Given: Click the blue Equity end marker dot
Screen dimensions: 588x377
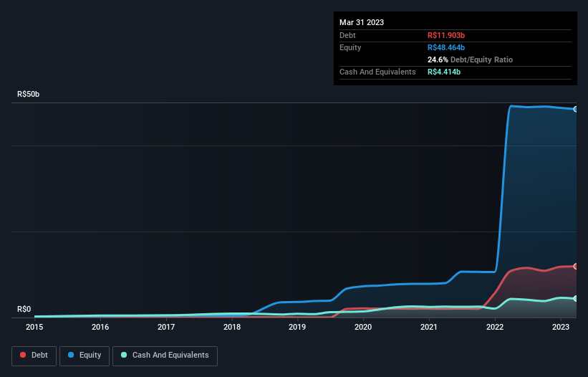Looking at the screenshot, I should click(576, 109).
